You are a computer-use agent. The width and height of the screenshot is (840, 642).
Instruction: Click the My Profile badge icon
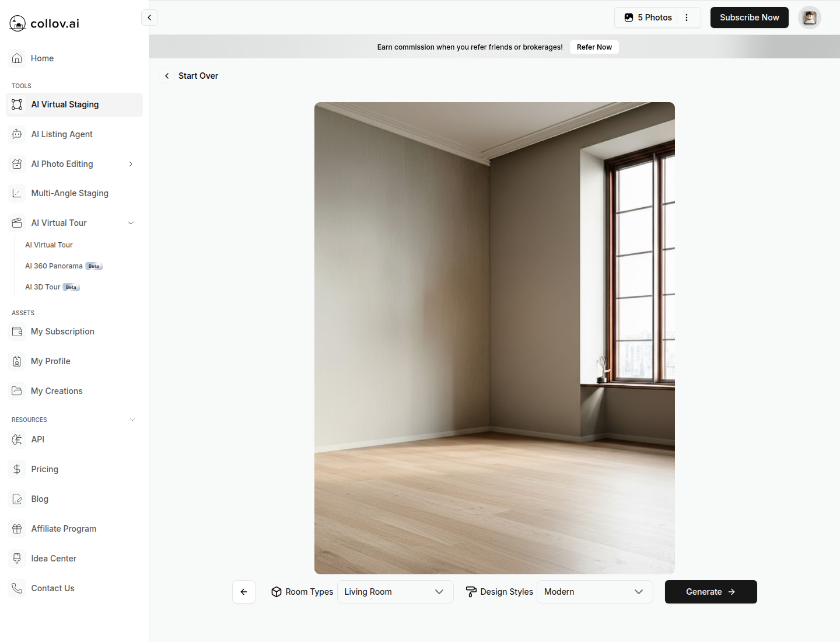point(17,361)
